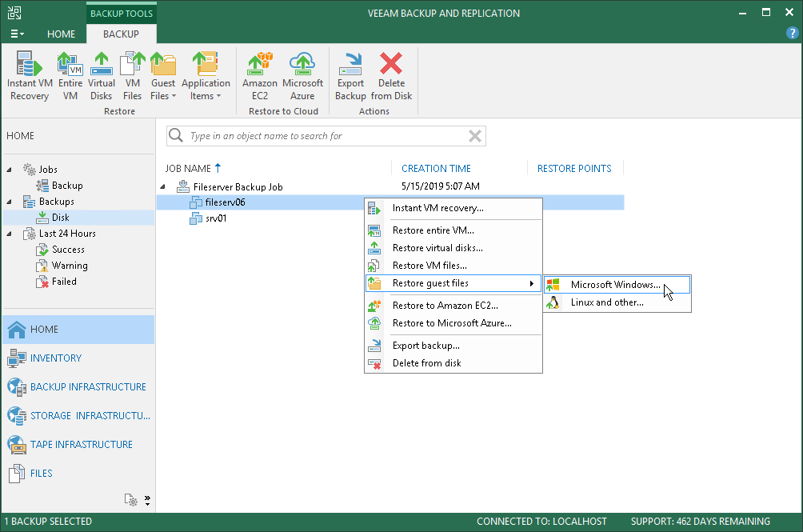Choose Restore to Amazon EC2 entry
Viewport: 803px width, 532px height.
coord(453,306)
